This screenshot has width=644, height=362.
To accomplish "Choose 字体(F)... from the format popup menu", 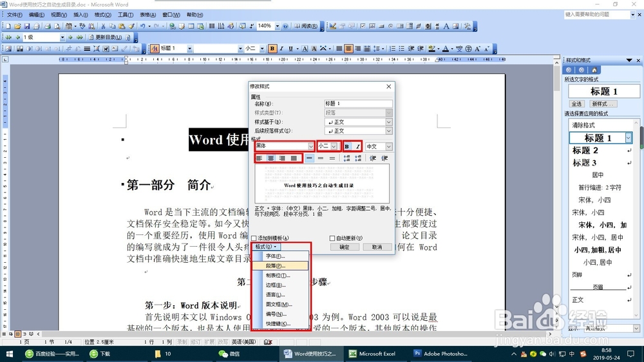I will 280,256.
